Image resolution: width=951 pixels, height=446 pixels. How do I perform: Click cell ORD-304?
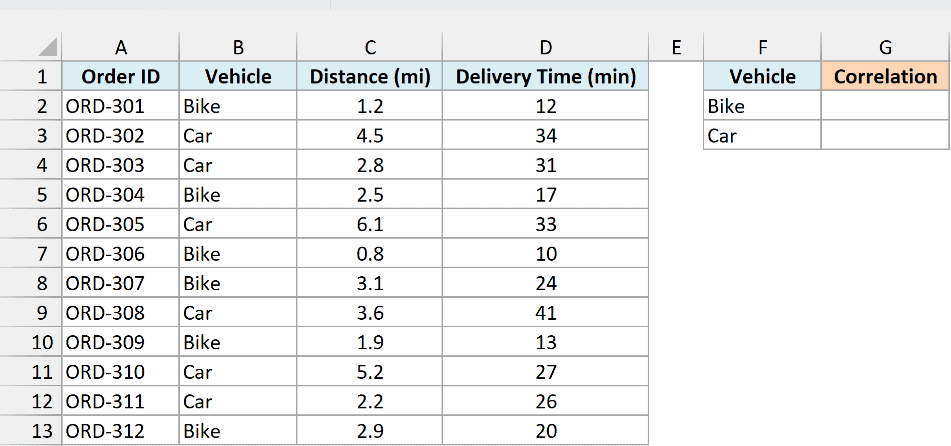tap(121, 195)
